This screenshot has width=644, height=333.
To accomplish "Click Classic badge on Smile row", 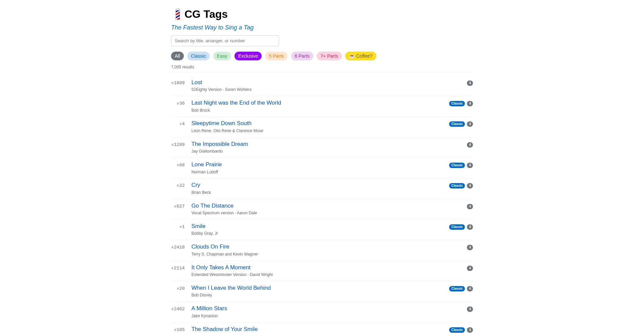I will click(457, 227).
